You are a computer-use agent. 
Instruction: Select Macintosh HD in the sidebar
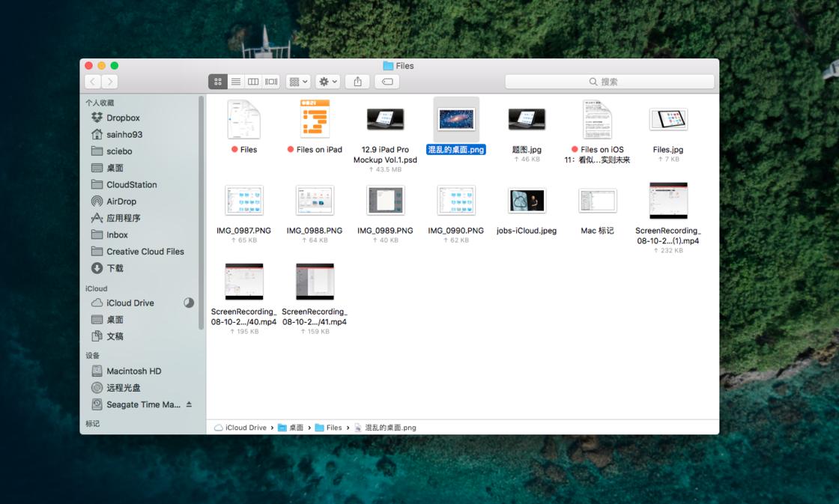133,371
